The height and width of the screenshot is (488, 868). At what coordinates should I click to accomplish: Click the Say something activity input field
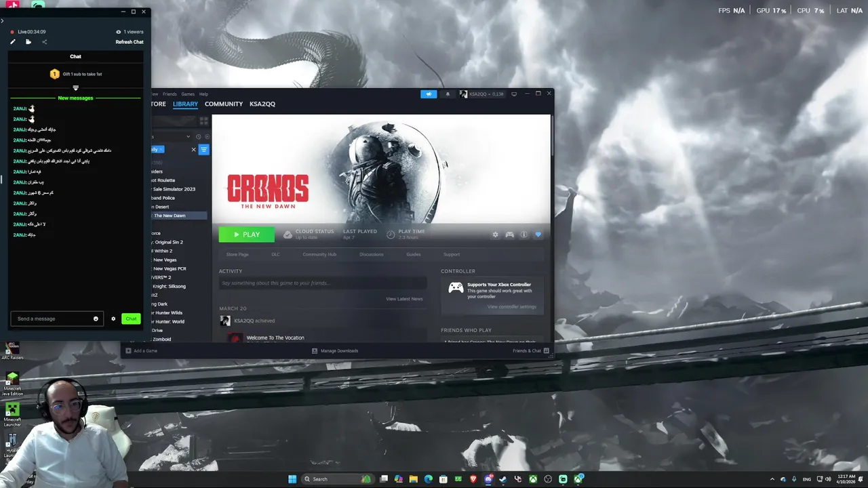click(323, 283)
